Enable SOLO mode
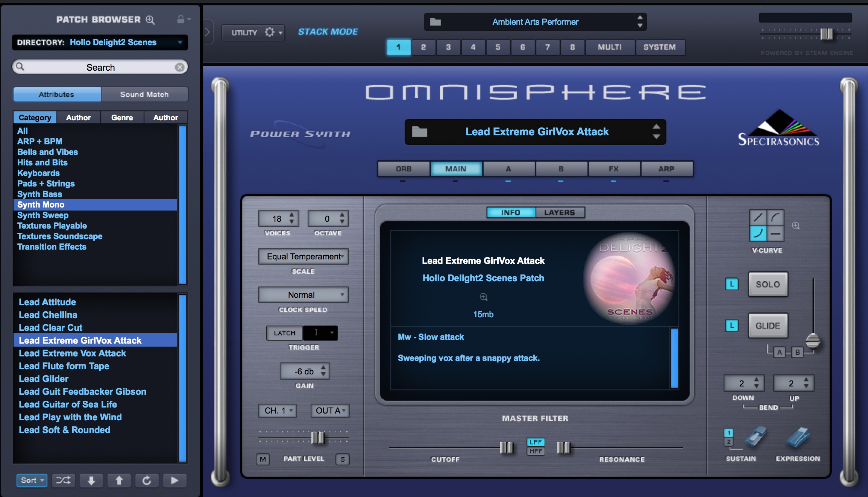The image size is (868, 497). coord(768,285)
